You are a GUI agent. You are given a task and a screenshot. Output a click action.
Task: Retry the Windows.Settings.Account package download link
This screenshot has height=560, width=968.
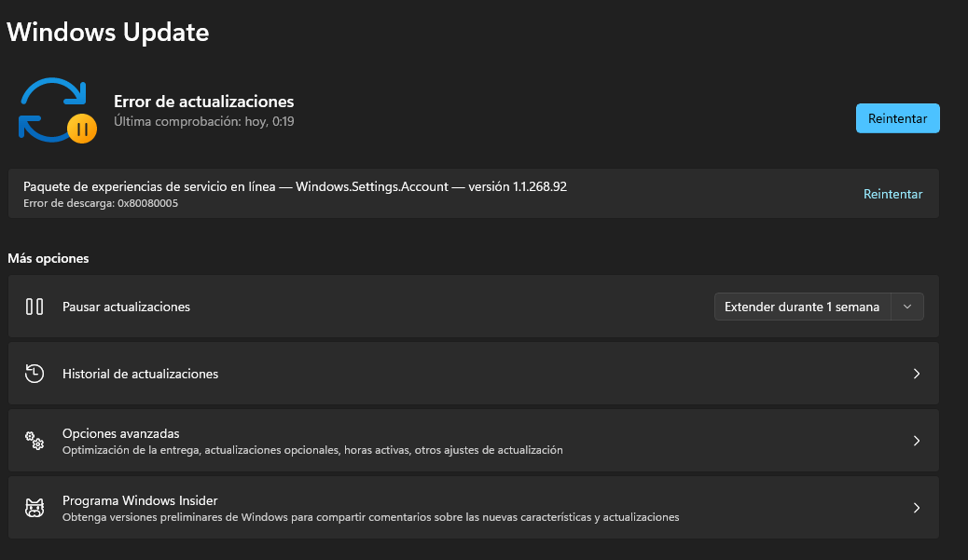892,194
